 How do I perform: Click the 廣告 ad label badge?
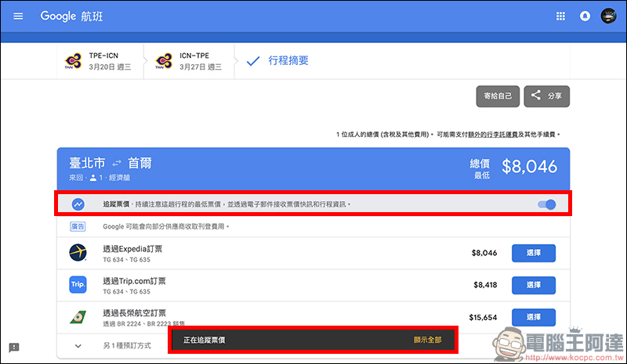coord(78,226)
